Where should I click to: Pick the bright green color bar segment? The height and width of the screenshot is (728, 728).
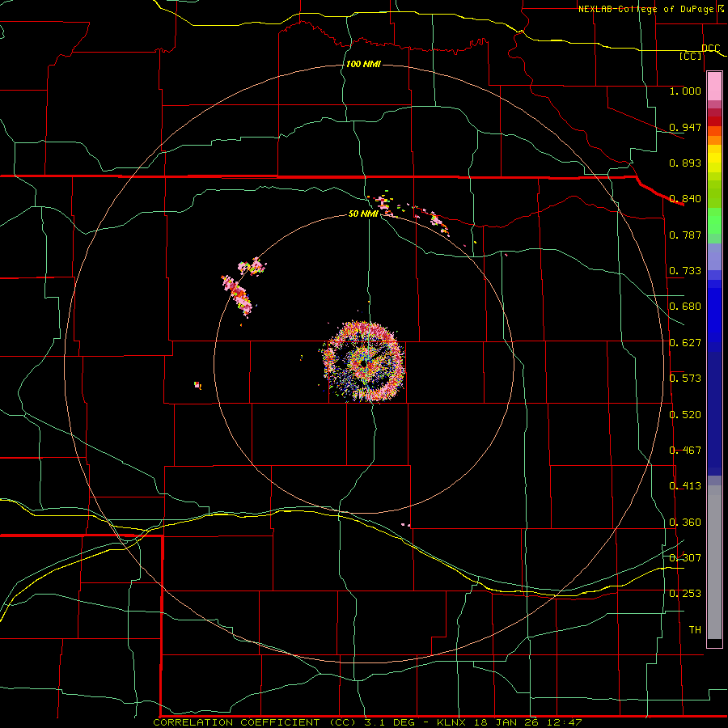click(x=714, y=221)
